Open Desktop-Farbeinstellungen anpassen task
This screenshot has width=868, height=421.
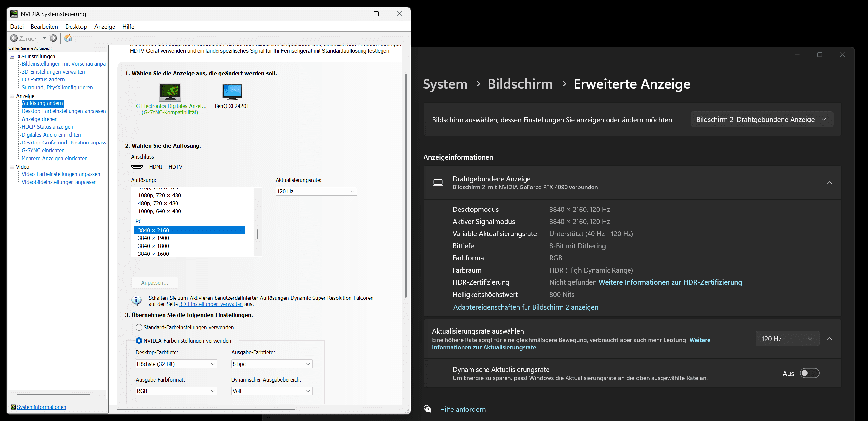(x=64, y=111)
